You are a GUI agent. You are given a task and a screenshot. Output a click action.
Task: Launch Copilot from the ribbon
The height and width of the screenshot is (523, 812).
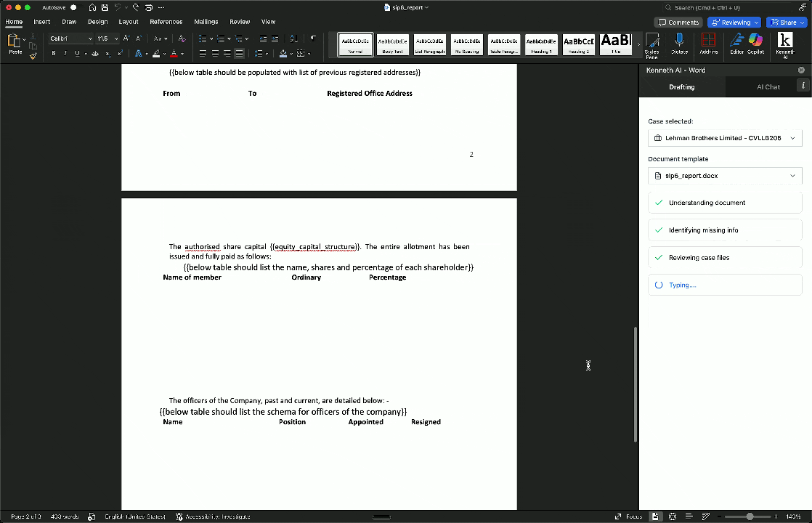(x=755, y=44)
